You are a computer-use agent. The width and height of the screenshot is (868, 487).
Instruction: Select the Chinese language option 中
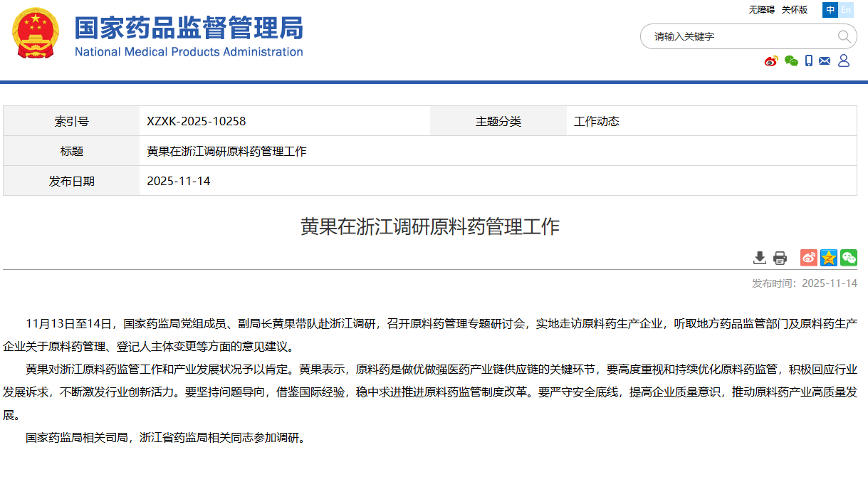(830, 10)
